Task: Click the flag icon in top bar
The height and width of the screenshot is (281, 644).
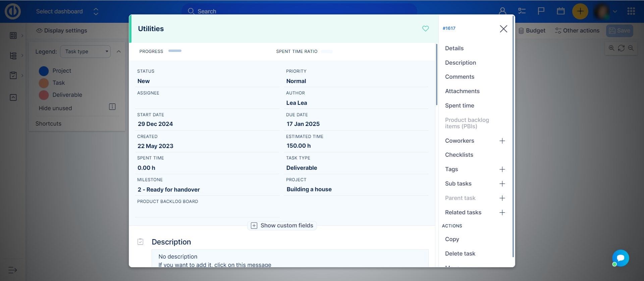Action: [541, 11]
